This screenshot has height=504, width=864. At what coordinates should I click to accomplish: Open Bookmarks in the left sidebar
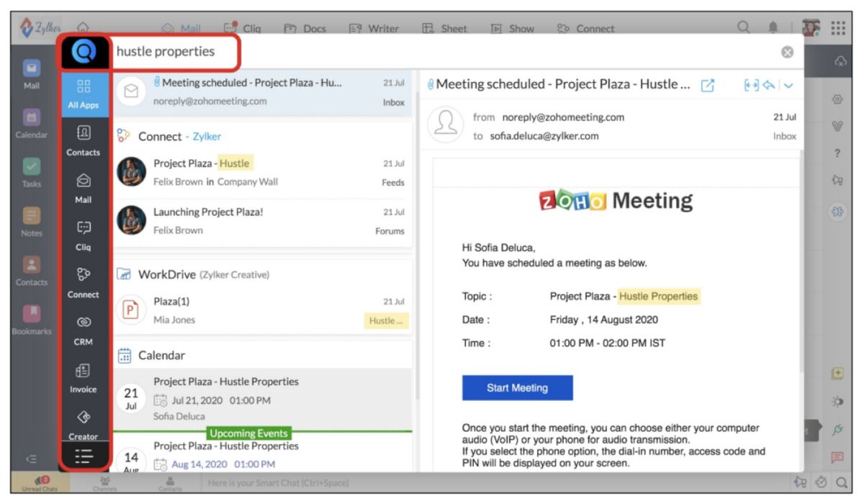click(x=31, y=320)
